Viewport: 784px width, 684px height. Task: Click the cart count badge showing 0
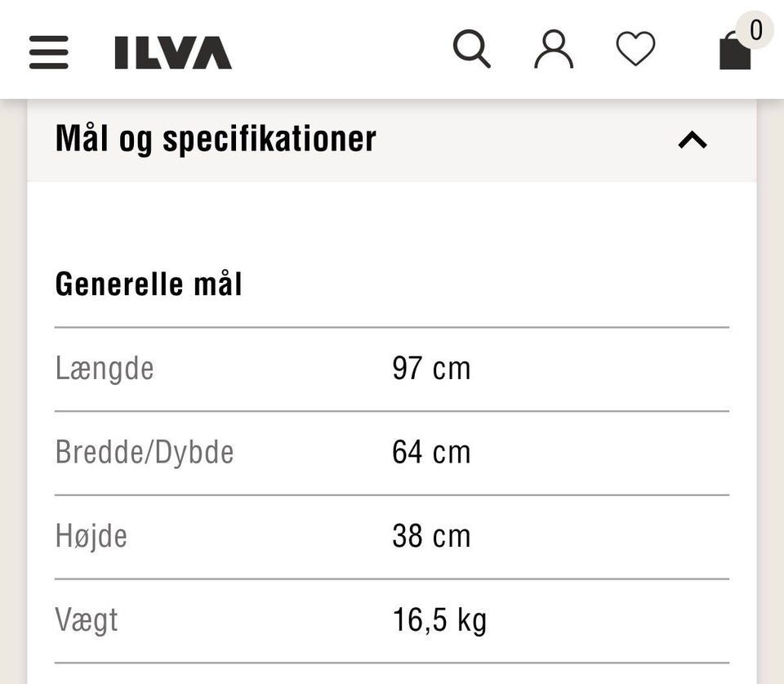click(x=755, y=30)
